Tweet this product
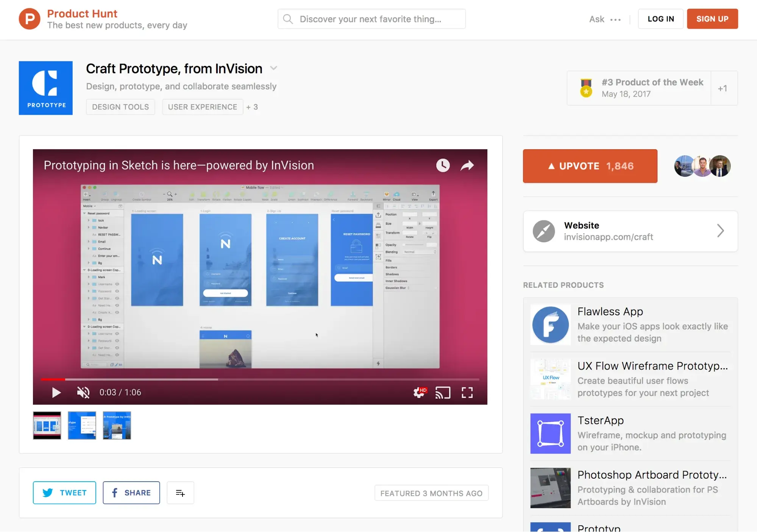 pos(64,493)
